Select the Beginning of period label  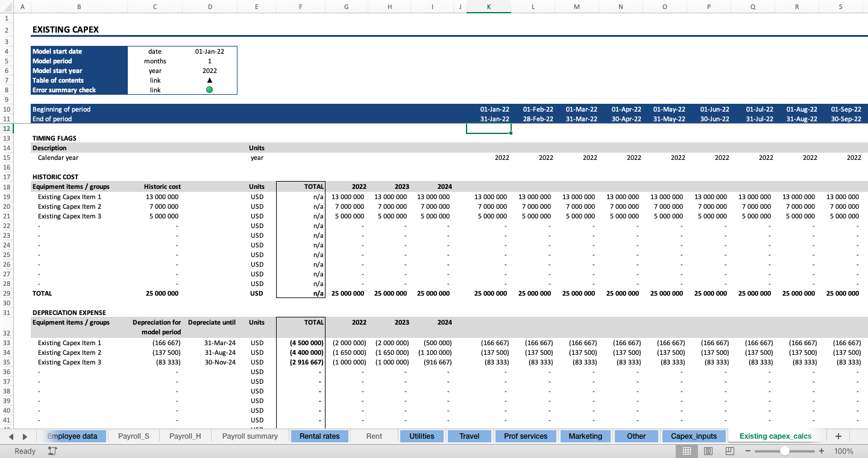[61, 109]
